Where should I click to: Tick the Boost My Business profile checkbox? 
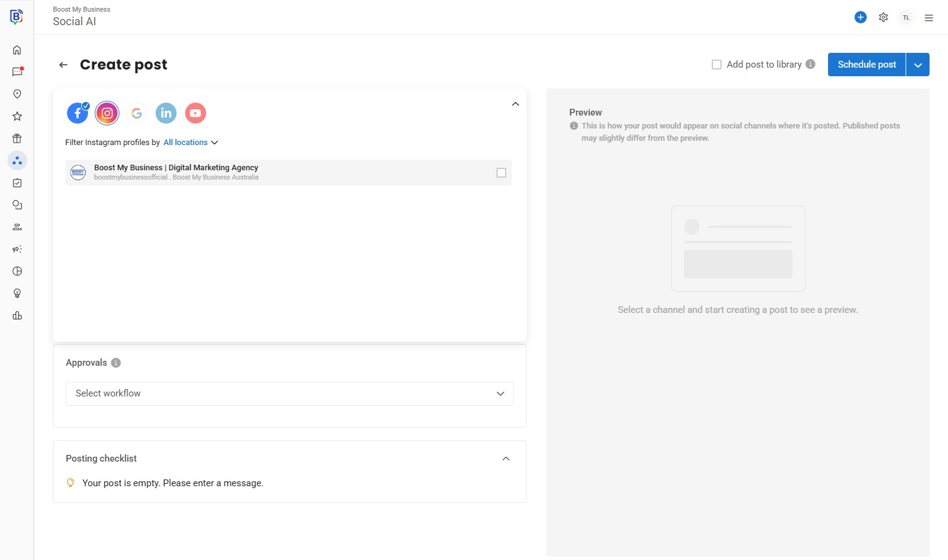coord(501,173)
